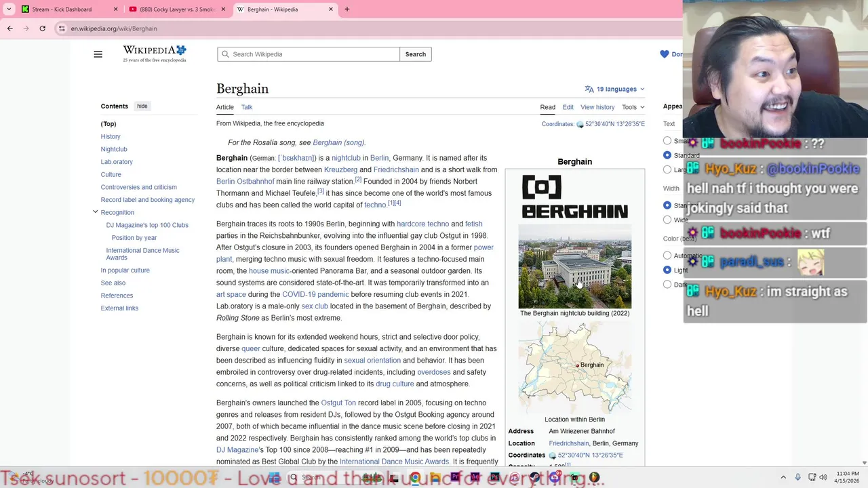Viewport: 868px width, 488px height.
Task: Open FL Studio icon in the taskbar
Action: point(595,478)
